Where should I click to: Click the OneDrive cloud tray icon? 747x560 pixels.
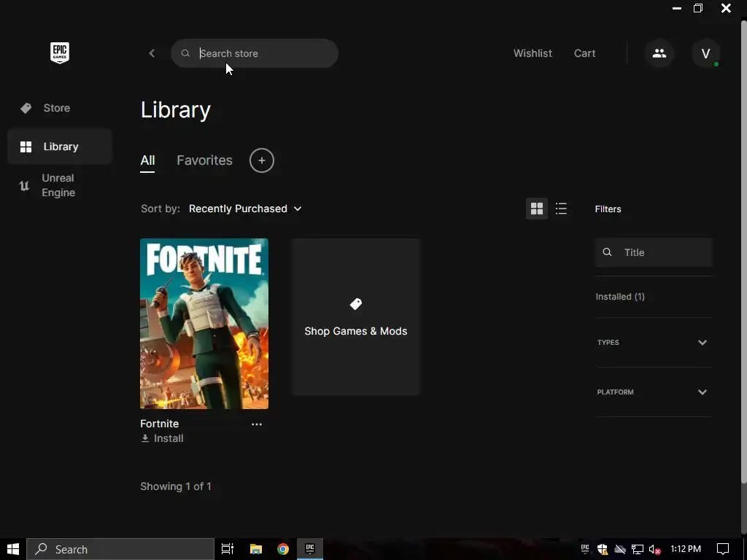click(x=620, y=550)
